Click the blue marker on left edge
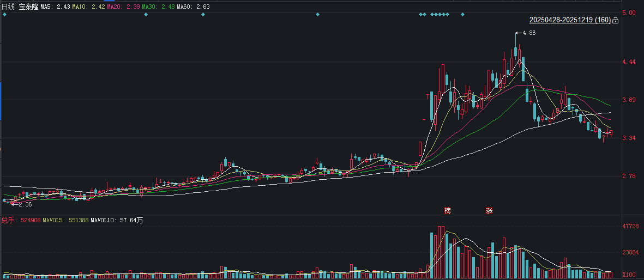 tap(1, 101)
